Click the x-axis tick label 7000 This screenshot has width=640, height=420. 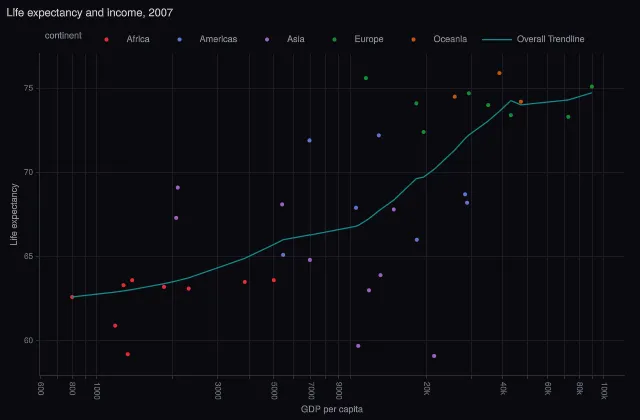(x=311, y=391)
